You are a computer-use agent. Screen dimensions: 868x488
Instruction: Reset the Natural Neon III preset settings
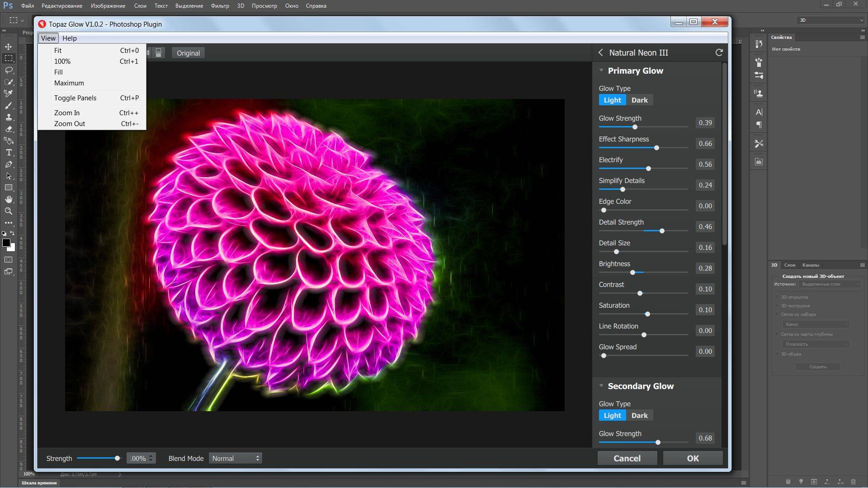[719, 52]
